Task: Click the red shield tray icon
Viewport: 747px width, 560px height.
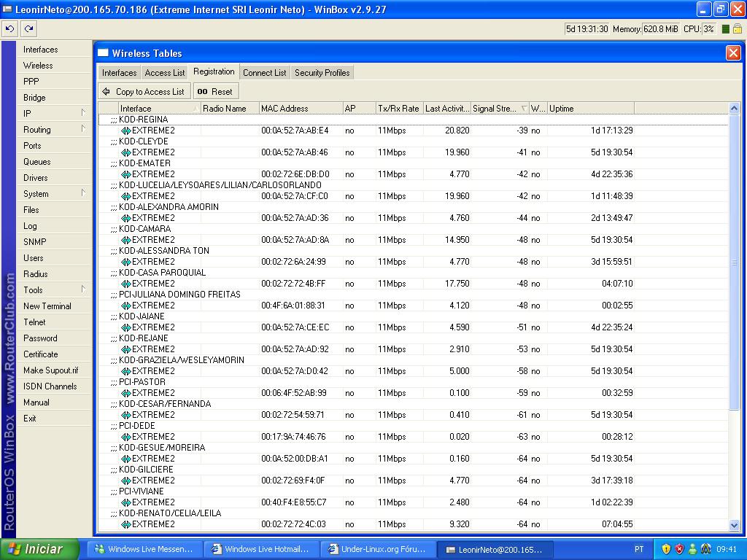Action: click(679, 549)
